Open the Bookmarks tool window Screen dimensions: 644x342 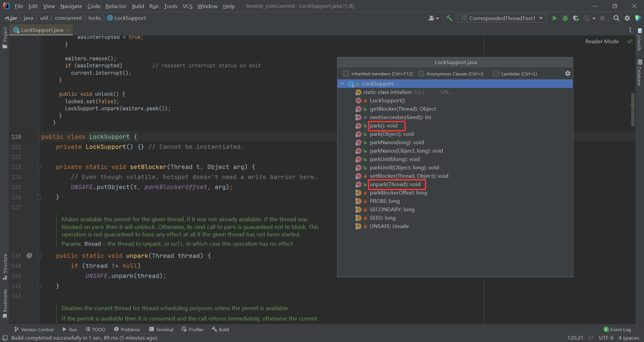click(5, 304)
